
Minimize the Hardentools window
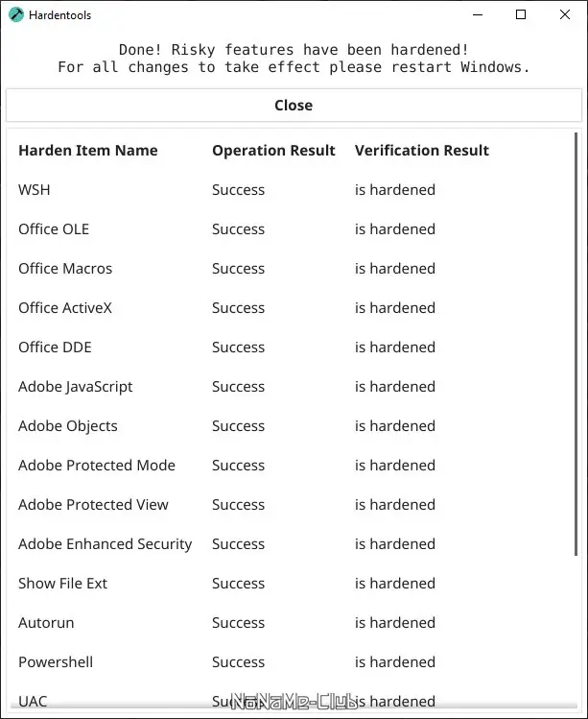point(476,15)
